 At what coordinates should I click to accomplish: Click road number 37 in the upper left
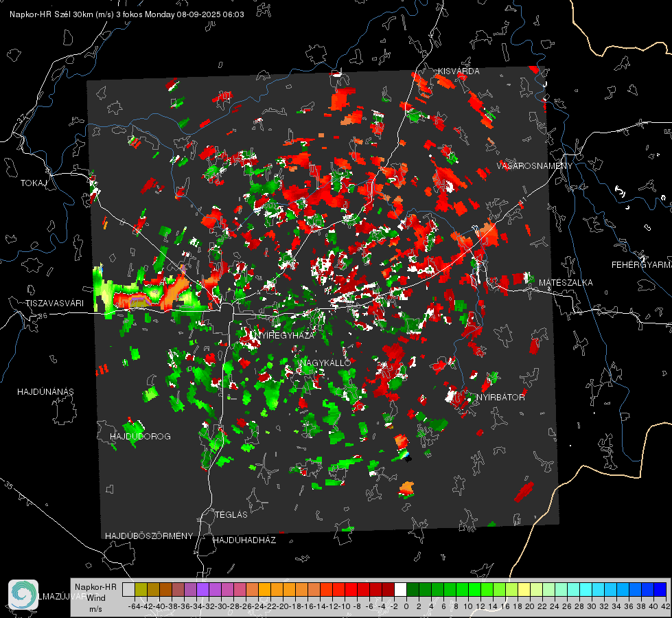click(21, 118)
